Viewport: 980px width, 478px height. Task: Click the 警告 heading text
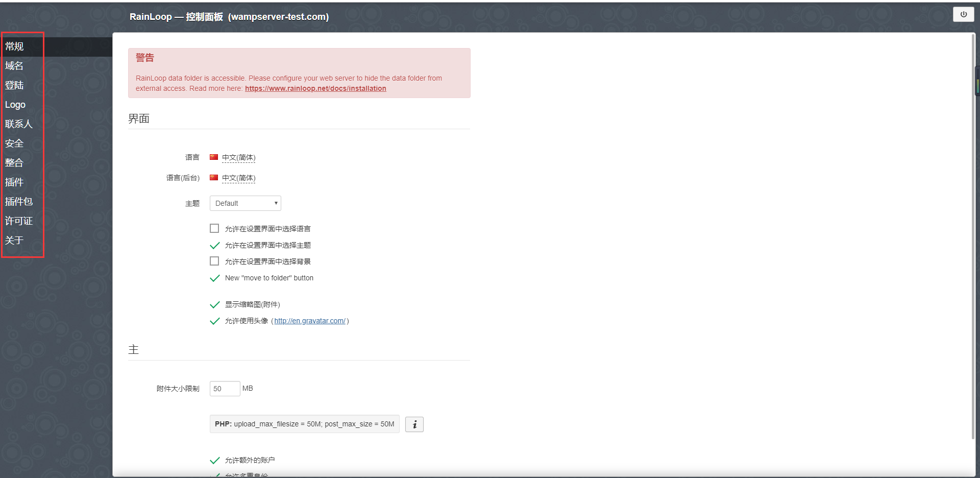click(145, 58)
